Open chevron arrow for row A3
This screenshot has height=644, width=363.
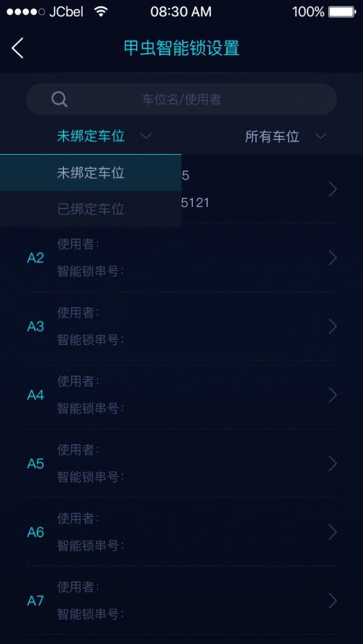coord(332,327)
